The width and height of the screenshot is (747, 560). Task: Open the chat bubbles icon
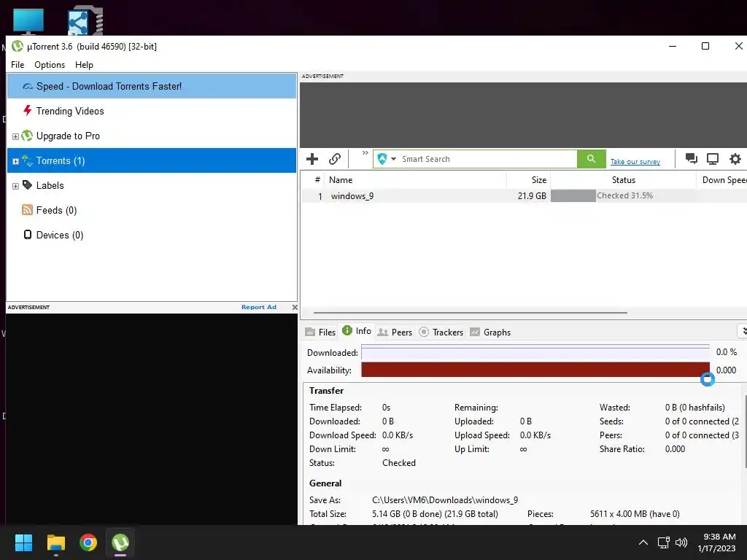click(x=691, y=158)
